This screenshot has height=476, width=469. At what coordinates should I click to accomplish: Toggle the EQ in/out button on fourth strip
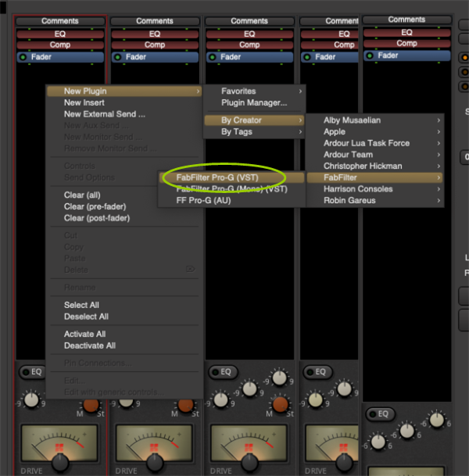coord(317,372)
